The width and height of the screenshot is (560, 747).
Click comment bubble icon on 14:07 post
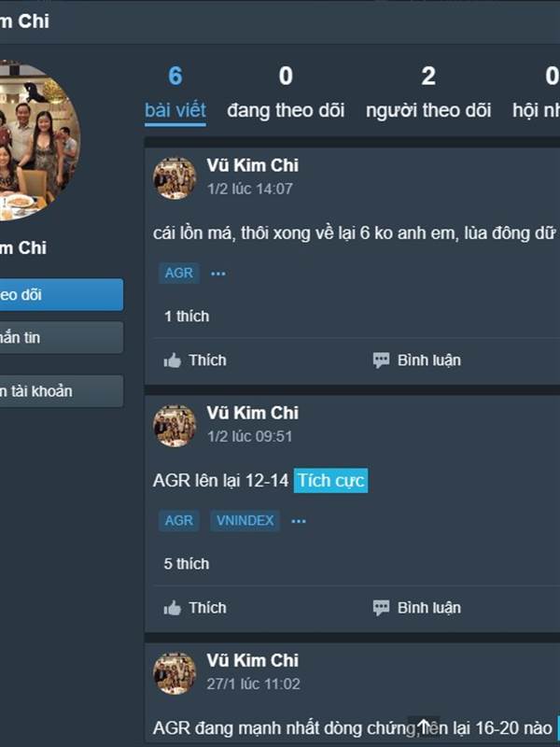click(381, 360)
